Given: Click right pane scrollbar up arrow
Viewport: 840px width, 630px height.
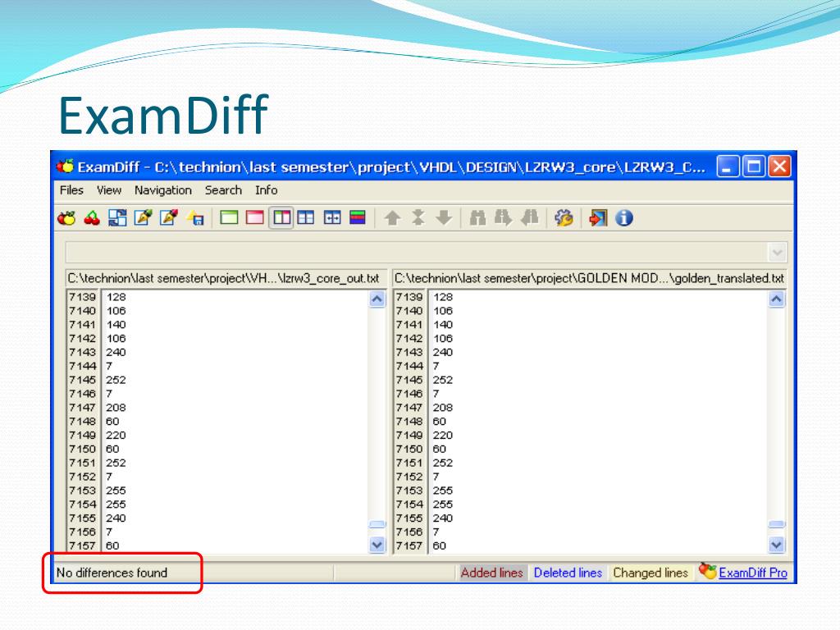Looking at the screenshot, I should click(776, 299).
